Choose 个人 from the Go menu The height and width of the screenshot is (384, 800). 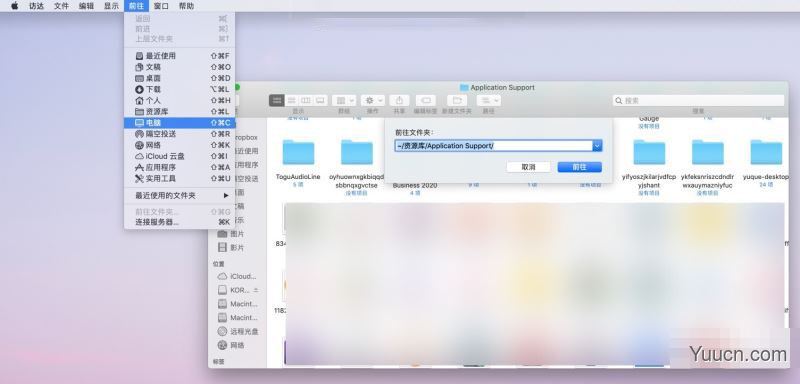[x=180, y=100]
